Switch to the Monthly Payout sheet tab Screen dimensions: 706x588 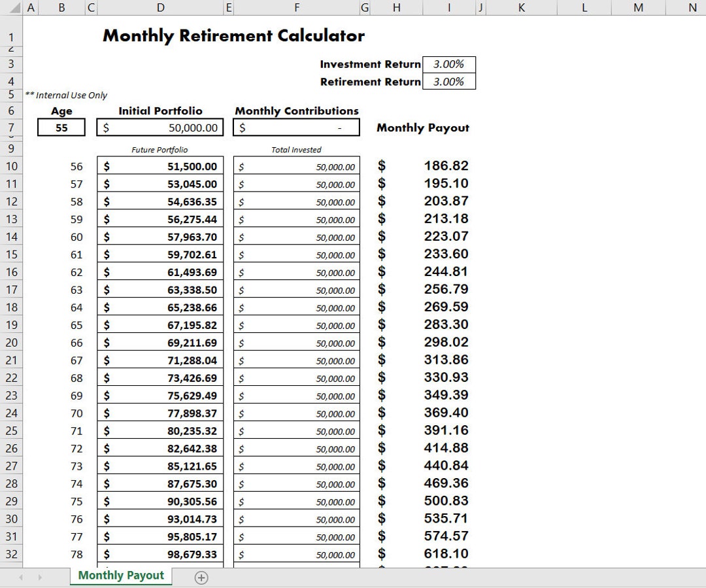[x=120, y=576]
